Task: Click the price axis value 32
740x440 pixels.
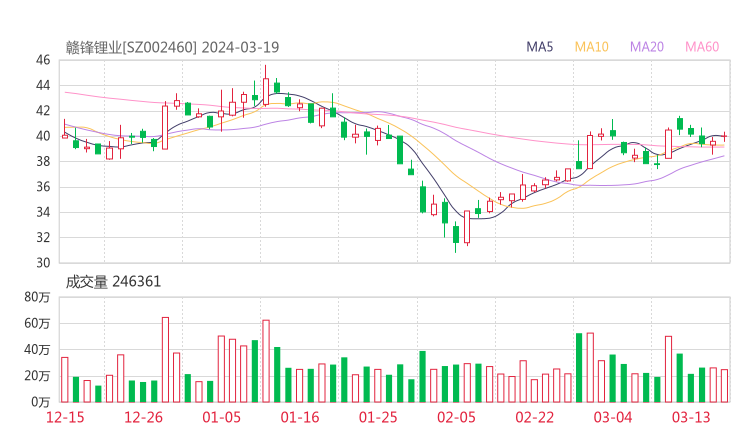Action: pos(43,237)
